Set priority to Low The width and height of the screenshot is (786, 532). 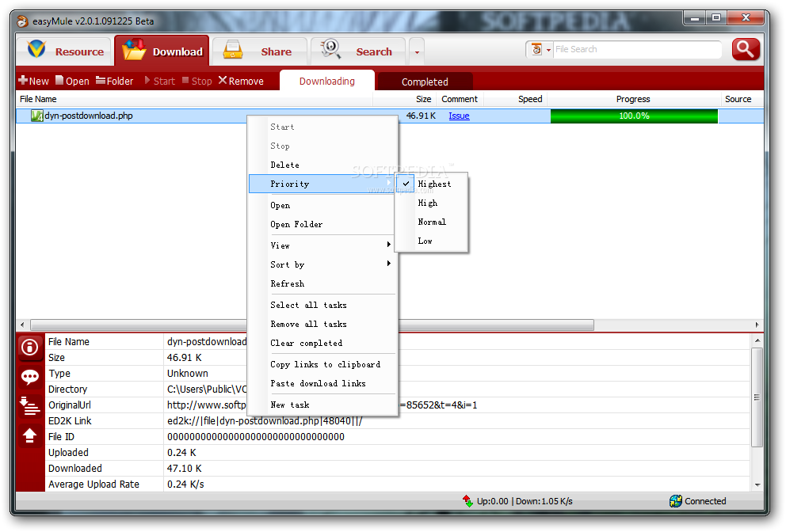(432, 241)
